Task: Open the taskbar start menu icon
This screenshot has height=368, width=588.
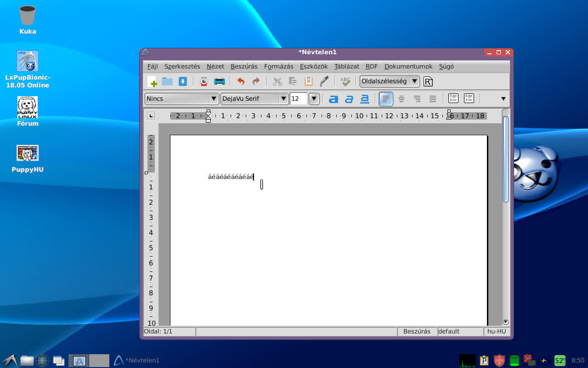Action: coord(10,361)
